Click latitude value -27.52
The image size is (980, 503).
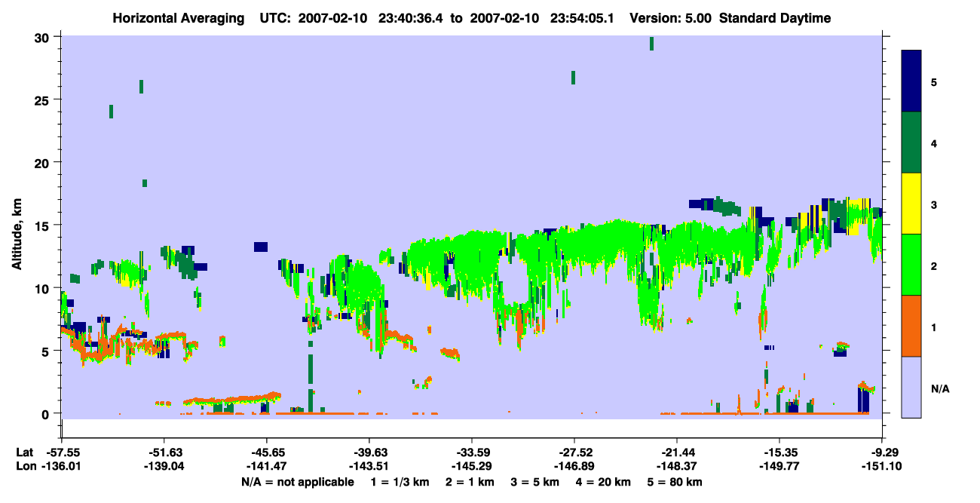point(574,452)
